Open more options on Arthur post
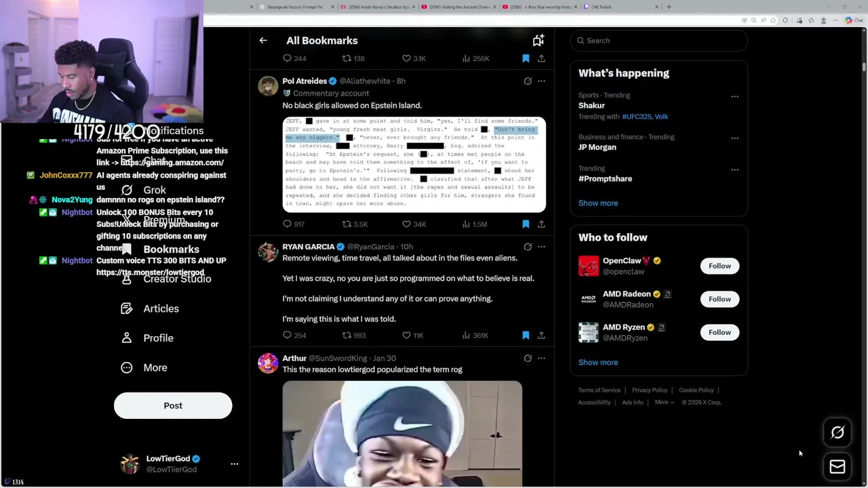The width and height of the screenshot is (868, 488). [541, 359]
